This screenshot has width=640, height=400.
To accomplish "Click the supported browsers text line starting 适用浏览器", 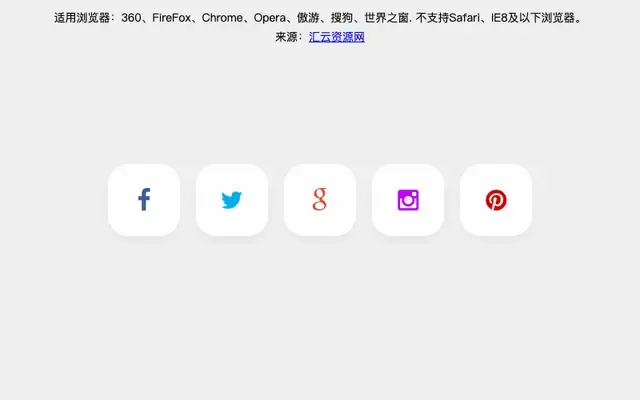I will click(x=320, y=18).
